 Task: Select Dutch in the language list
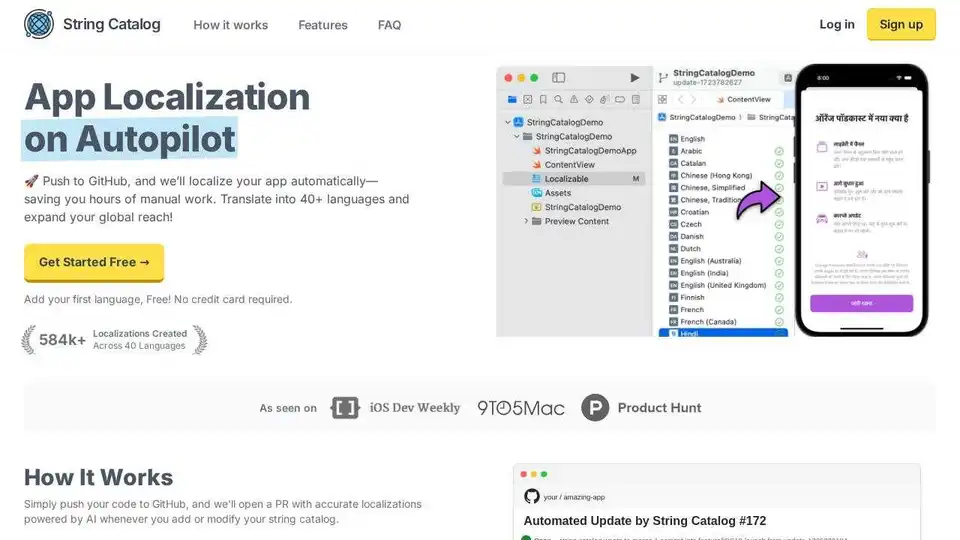[684, 249]
